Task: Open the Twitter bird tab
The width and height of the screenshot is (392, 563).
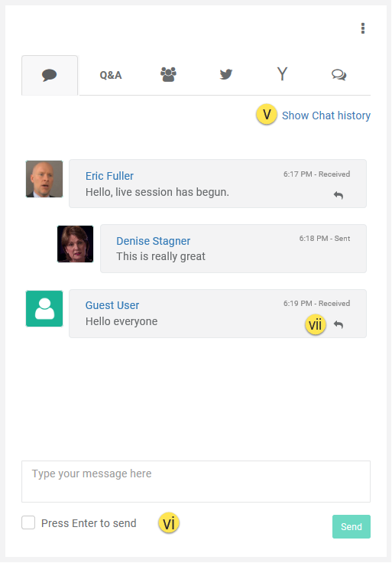Action: pos(226,75)
